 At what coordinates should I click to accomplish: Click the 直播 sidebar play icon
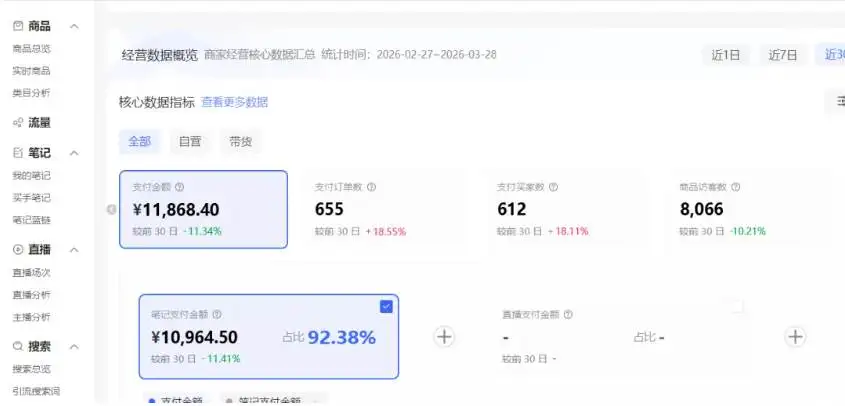tap(18, 250)
